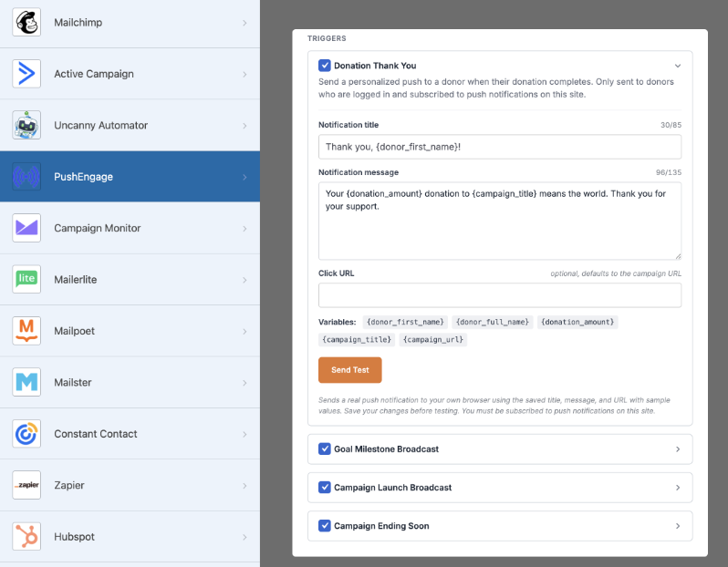Click the {donation_amount} variable tag
This screenshot has height=567, width=728.
click(577, 322)
